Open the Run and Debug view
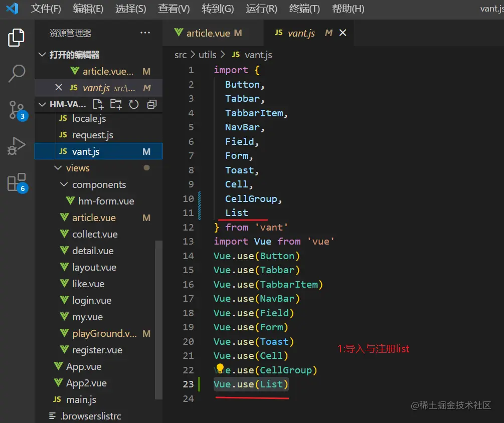This screenshot has width=504, height=423. [16, 146]
